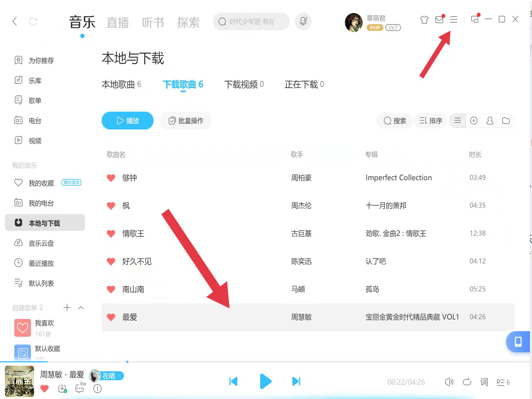Toggle like for the now-playing song

click(x=44, y=388)
